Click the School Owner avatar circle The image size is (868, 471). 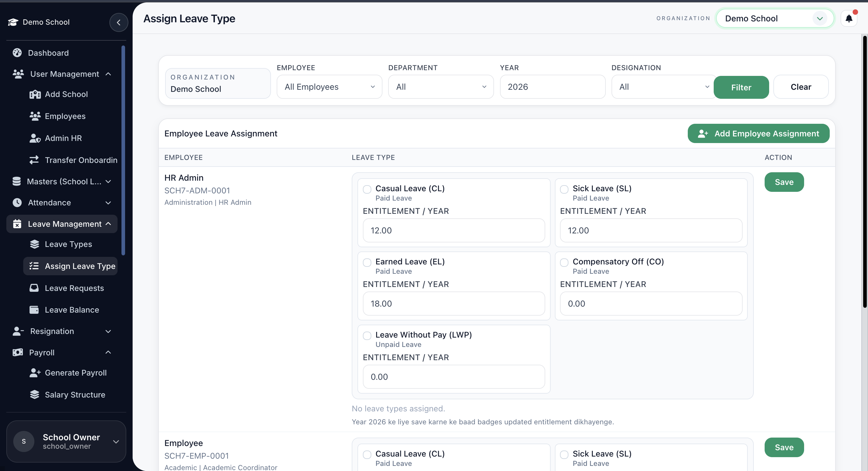point(24,441)
